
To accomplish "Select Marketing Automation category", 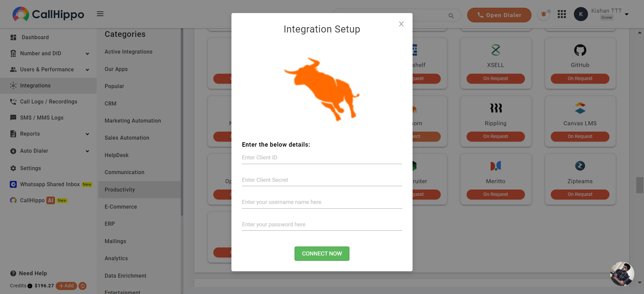I will [x=133, y=121].
